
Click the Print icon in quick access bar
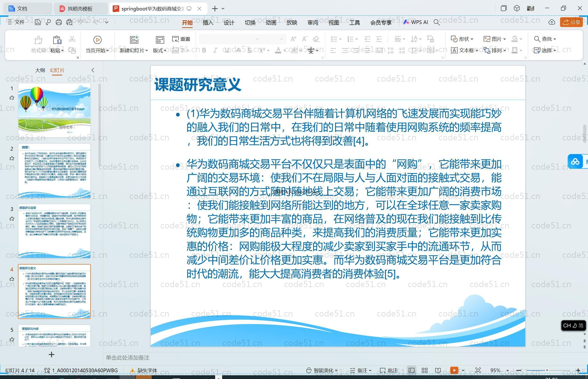point(59,22)
